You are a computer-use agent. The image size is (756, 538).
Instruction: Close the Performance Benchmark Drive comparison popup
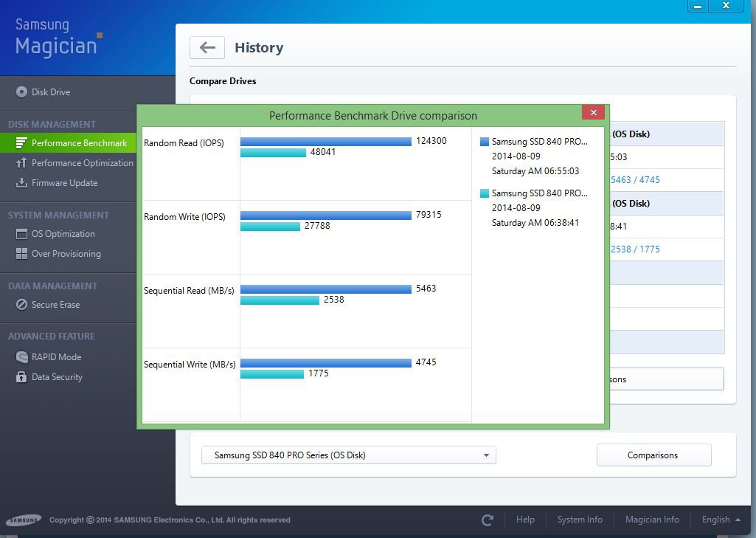(x=594, y=112)
